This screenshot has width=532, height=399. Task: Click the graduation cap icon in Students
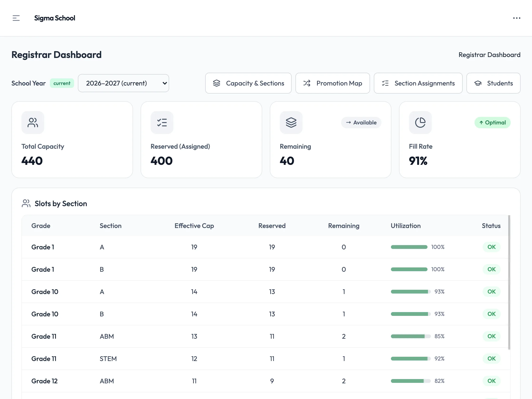(x=478, y=83)
